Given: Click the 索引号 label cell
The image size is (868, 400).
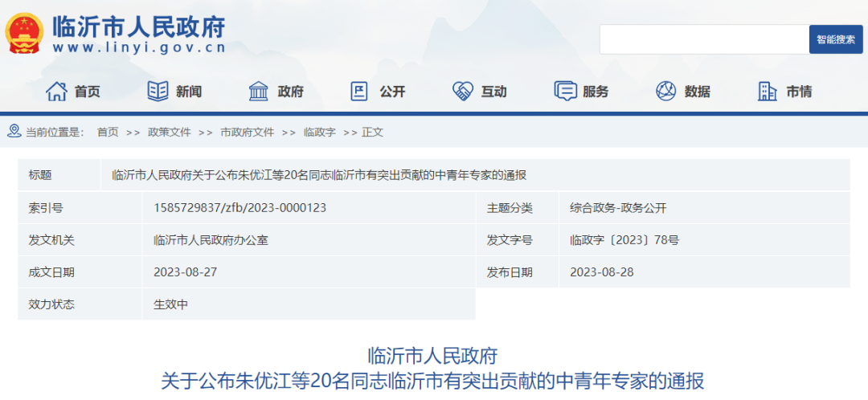Looking at the screenshot, I should coord(80,208).
